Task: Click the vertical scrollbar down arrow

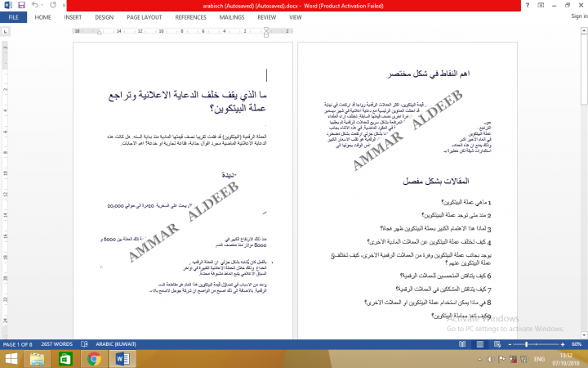Action: (584, 335)
